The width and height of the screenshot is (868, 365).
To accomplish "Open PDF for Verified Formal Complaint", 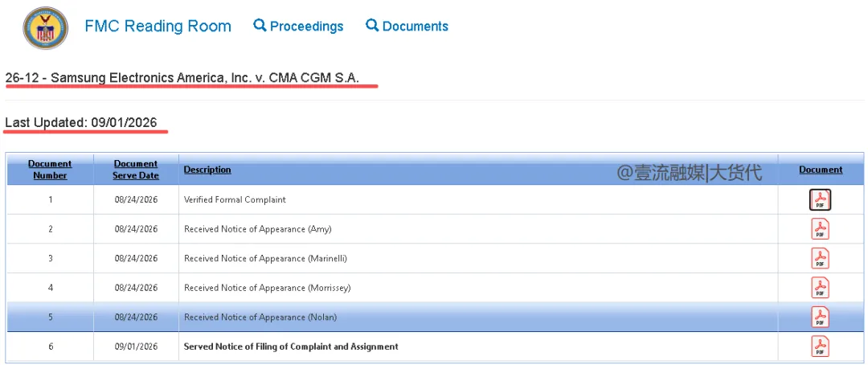I will (820, 199).
